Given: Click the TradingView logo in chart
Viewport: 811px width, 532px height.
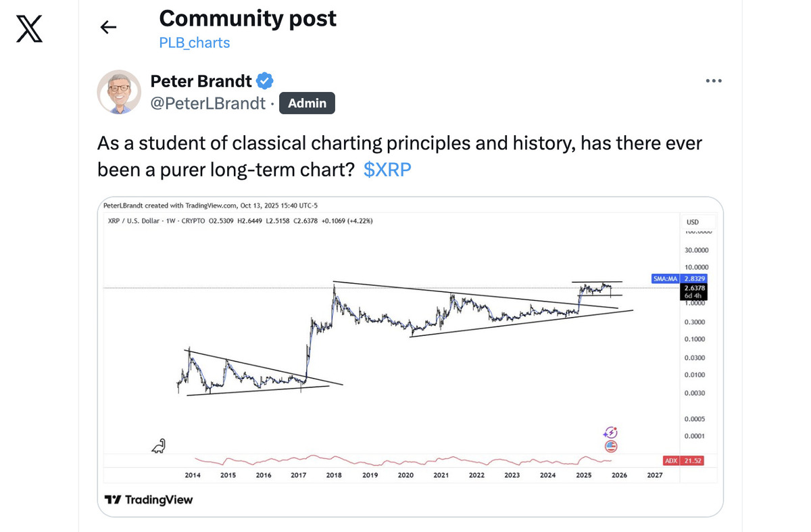Looking at the screenshot, I should tap(149, 500).
